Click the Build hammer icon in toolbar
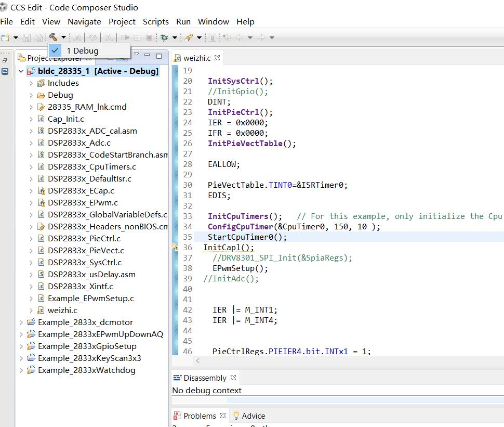 click(x=53, y=37)
